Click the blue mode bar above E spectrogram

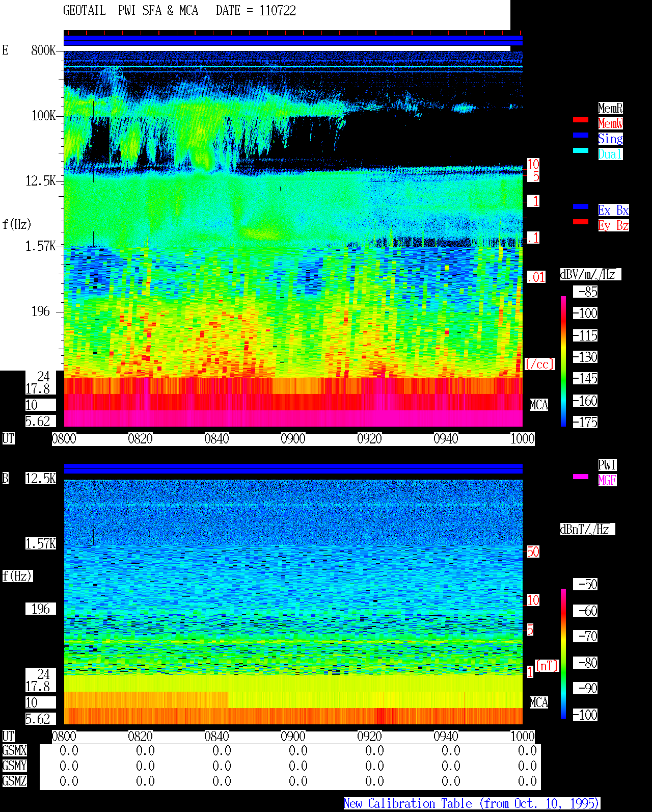[x=293, y=41]
